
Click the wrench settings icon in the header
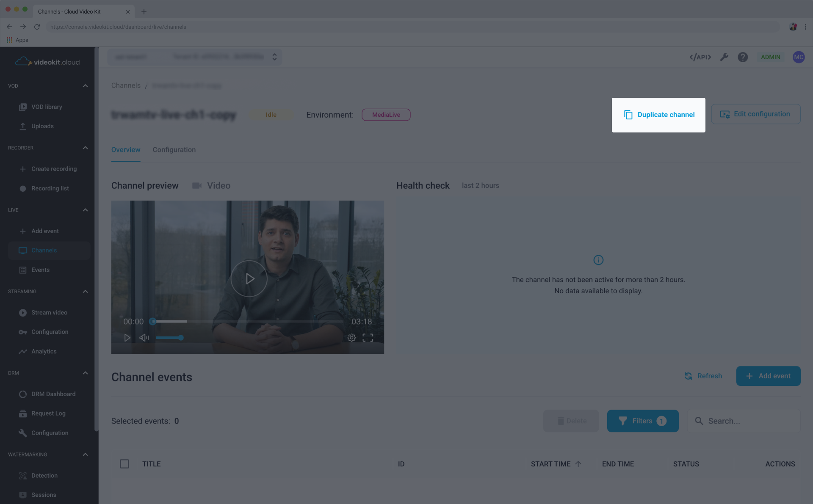(x=724, y=57)
